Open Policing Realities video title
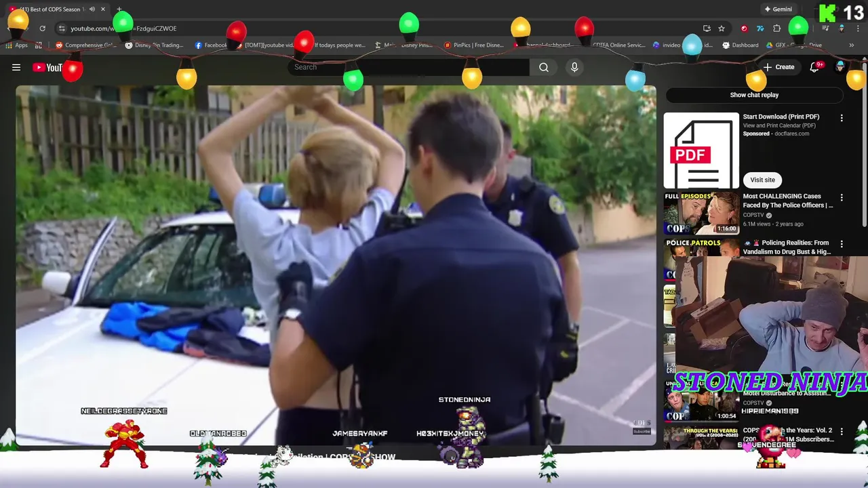Viewport: 868px width, 488px height. [x=787, y=247]
